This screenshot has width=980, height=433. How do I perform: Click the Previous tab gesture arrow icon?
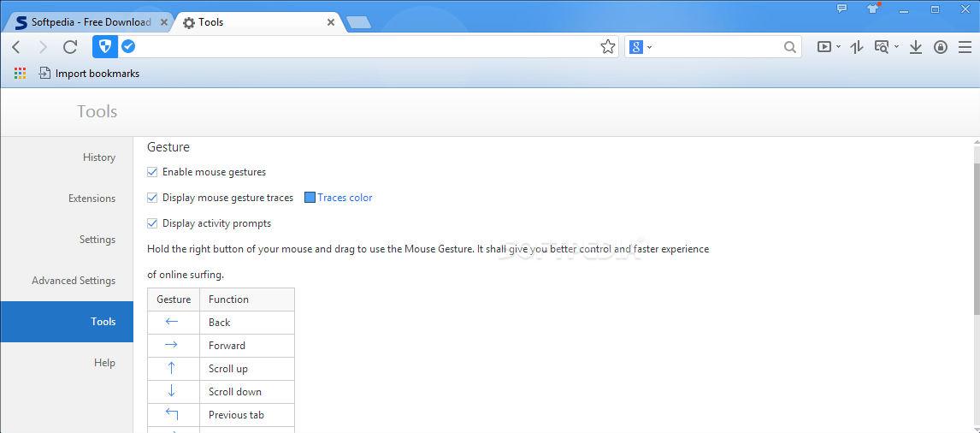[172, 414]
